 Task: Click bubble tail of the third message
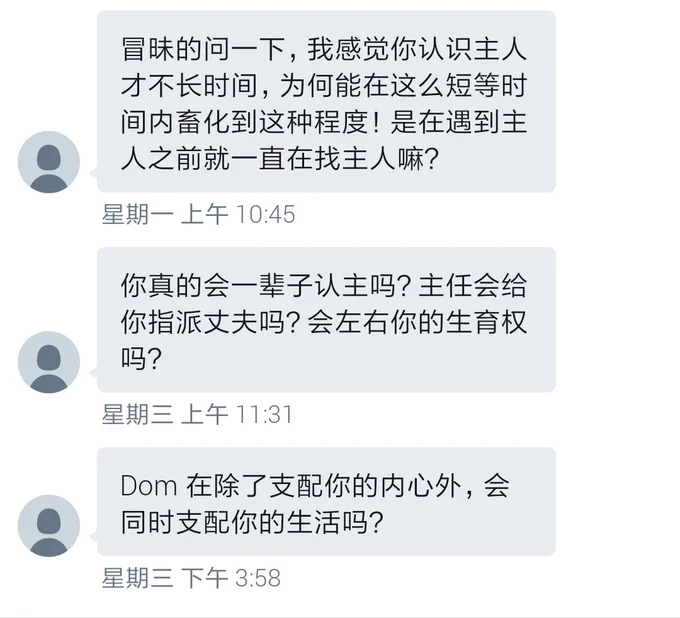pos(93,537)
